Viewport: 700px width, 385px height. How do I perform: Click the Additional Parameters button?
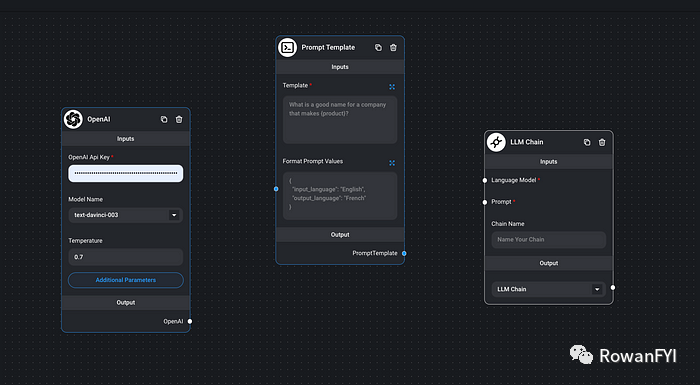click(x=125, y=280)
